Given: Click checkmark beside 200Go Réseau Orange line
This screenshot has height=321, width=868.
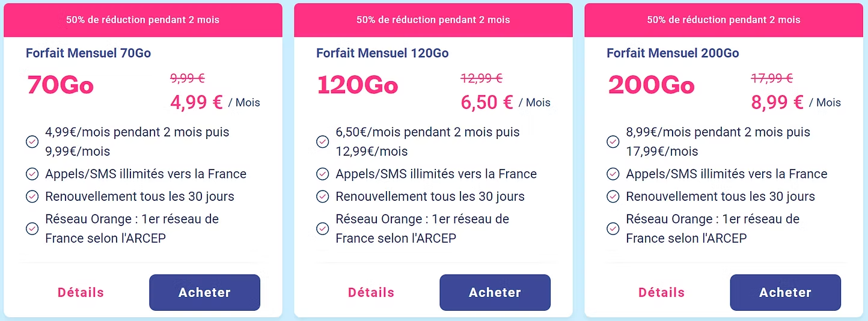Looking at the screenshot, I should click(613, 228).
